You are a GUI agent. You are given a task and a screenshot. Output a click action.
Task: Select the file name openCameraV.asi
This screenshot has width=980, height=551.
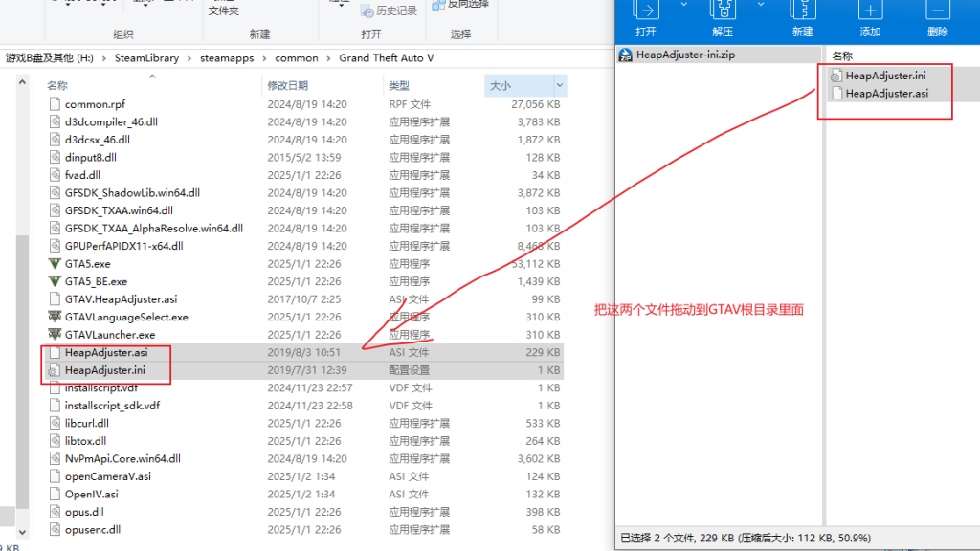click(x=108, y=476)
